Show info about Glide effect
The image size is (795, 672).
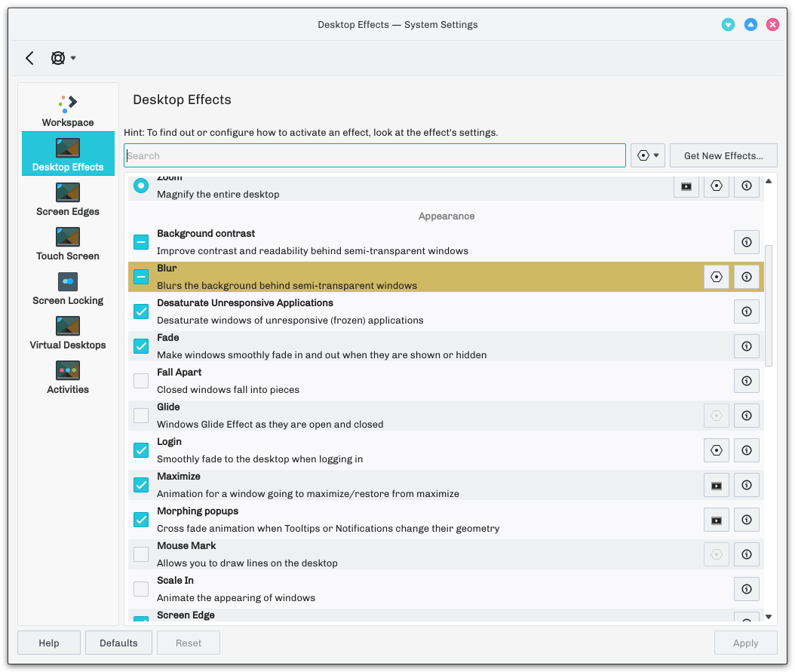point(746,416)
